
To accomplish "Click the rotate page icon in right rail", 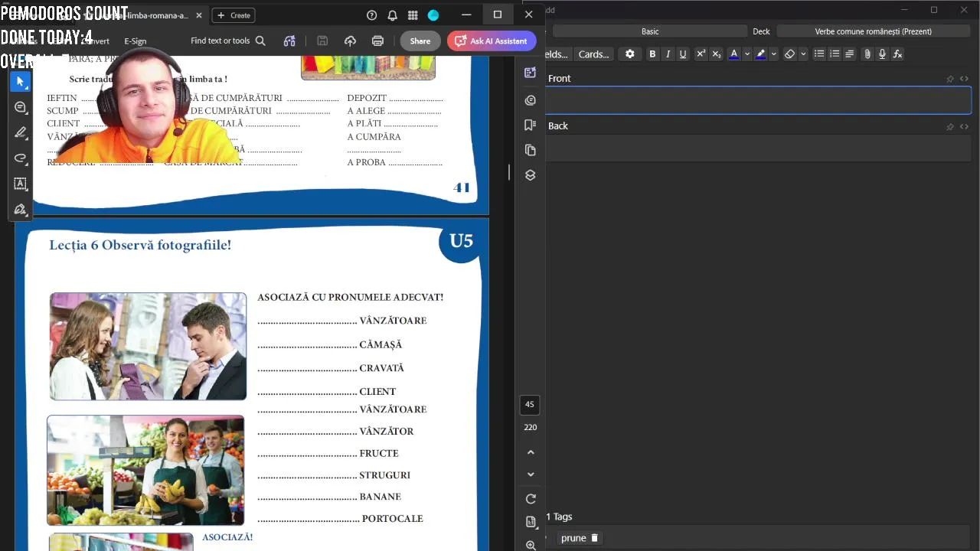I will pos(531,499).
